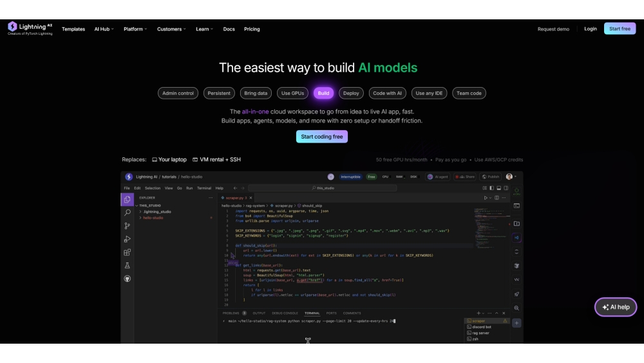Switch to the DEBUG CONSOLE panel tab
The height and width of the screenshot is (363, 644).
285,313
